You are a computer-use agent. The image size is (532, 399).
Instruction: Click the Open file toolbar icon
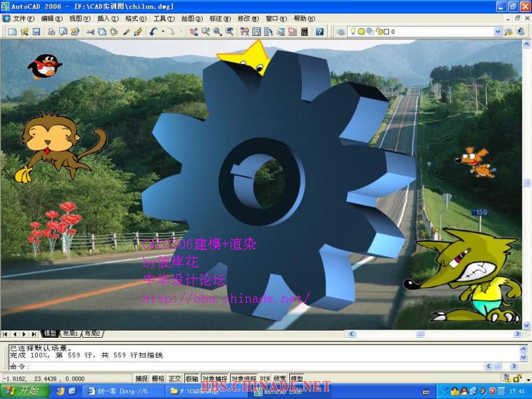click(25, 31)
